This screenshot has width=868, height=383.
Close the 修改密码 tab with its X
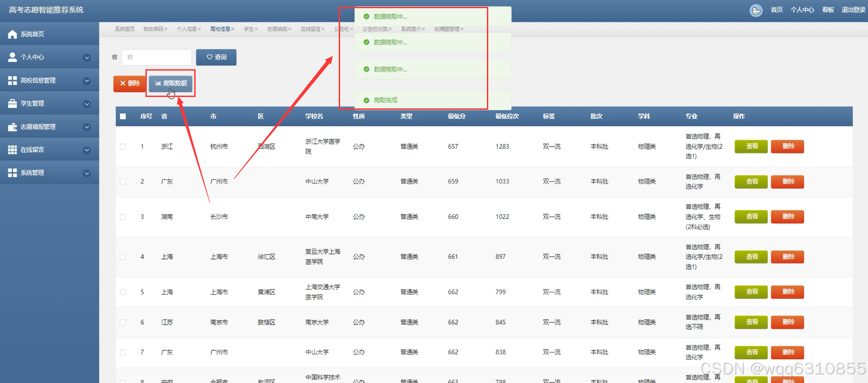coord(166,29)
